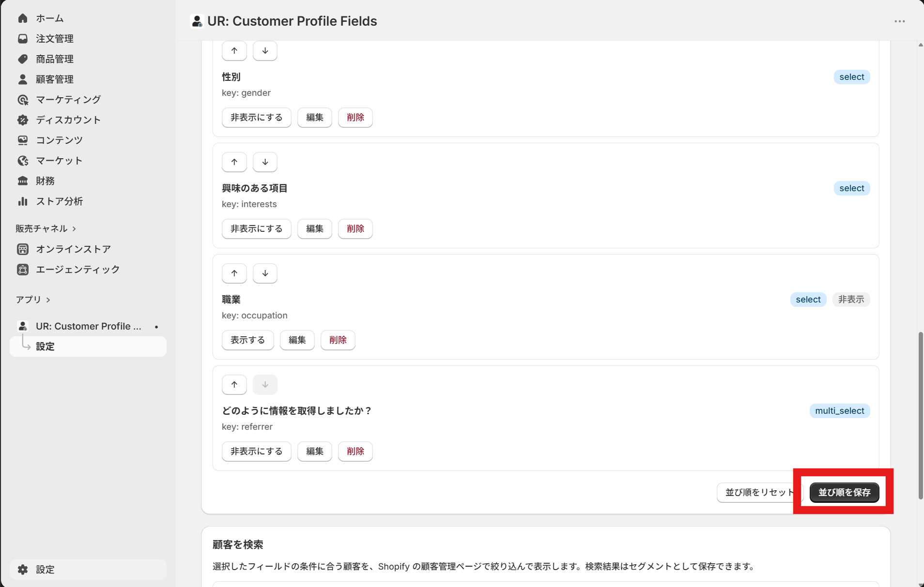Click the オンラインストア storefront icon
Screen dimensions: 924x587
tap(23, 249)
